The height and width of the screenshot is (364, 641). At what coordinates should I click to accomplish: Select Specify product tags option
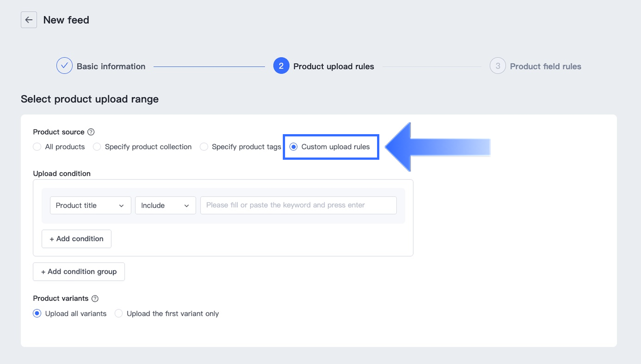204,147
